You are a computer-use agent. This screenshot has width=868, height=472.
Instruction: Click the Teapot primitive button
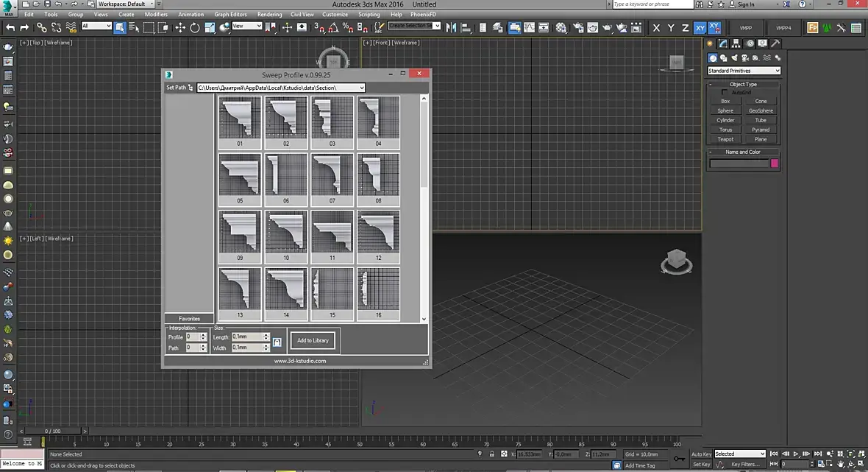725,139
